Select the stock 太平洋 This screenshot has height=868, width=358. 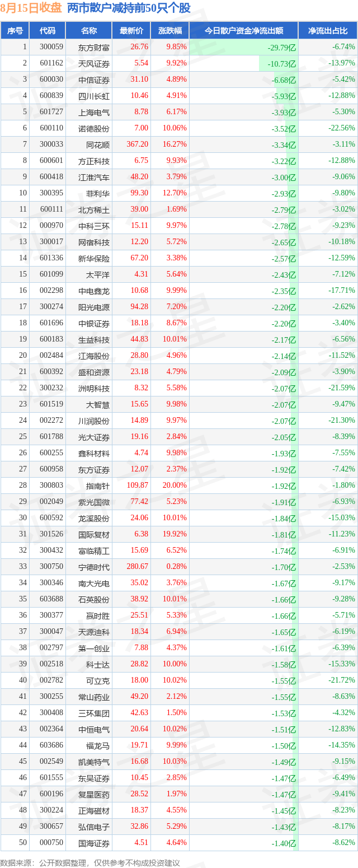(98, 274)
